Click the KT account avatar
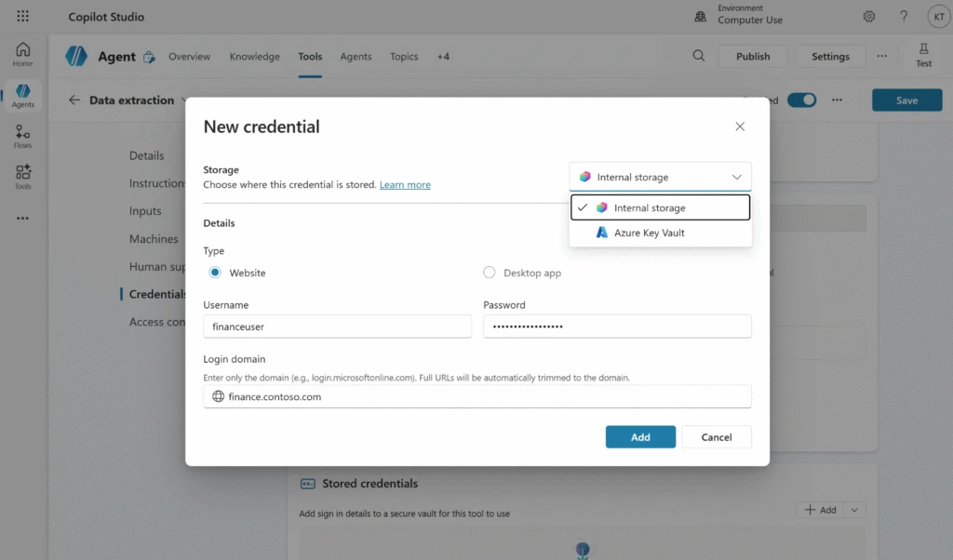The width and height of the screenshot is (953, 560). point(939,16)
